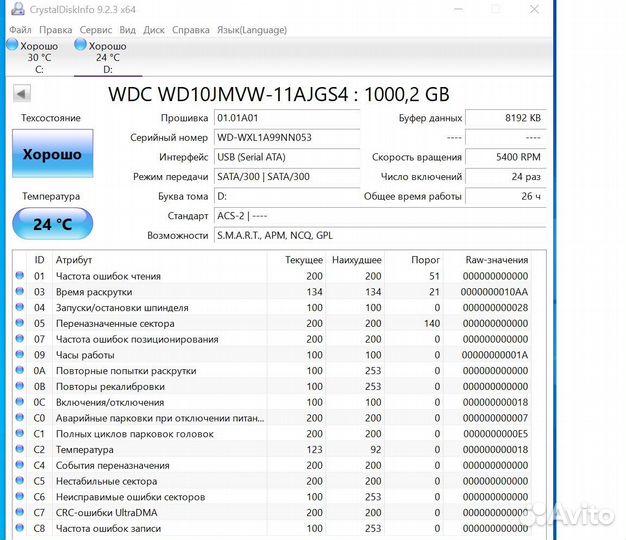Click status dot for attribute C2
The height and width of the screenshot is (540, 626).
20,449
